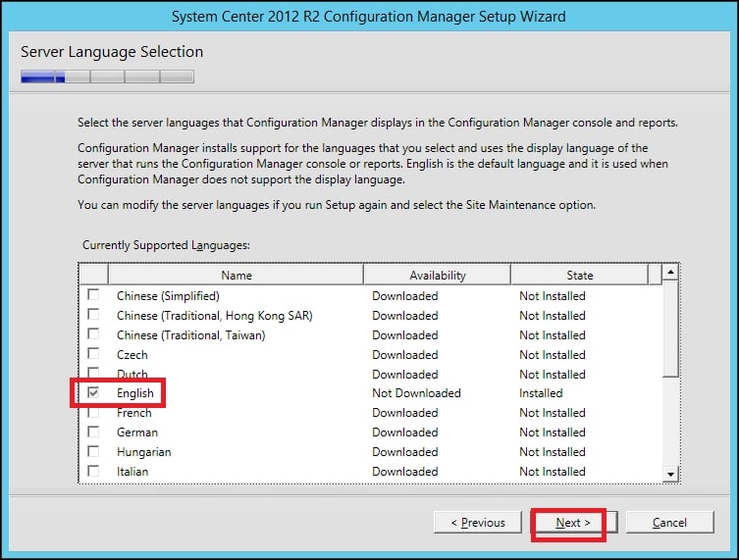Select the 'English' language name
The image size is (739, 560).
(135, 393)
